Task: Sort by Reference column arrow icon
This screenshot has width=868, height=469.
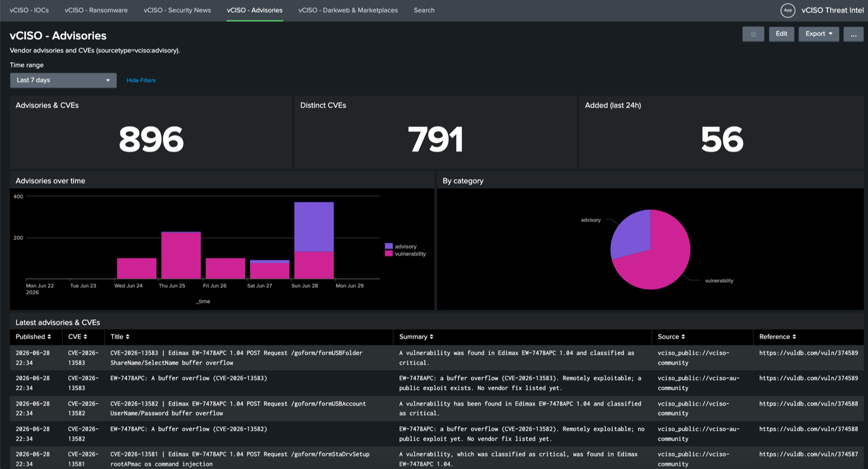Action: pyautogui.click(x=794, y=337)
